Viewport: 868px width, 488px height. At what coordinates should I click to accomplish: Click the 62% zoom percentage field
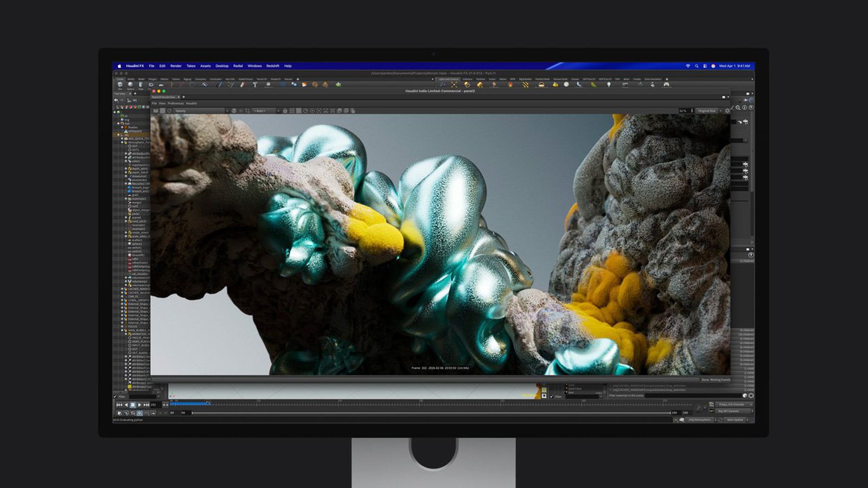pyautogui.click(x=684, y=111)
